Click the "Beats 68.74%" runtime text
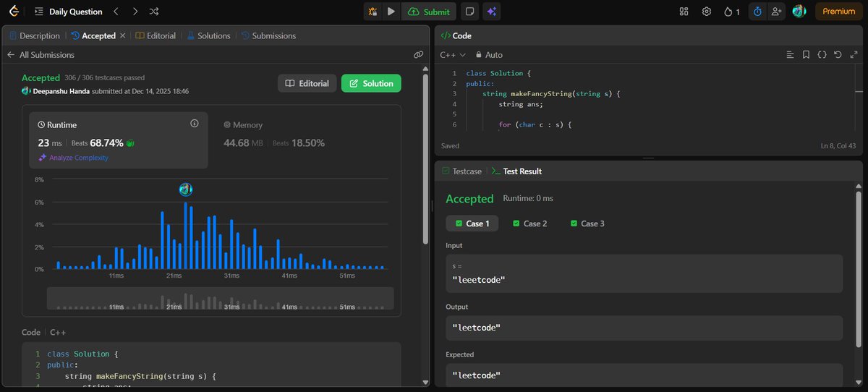The width and height of the screenshot is (868, 392). tap(98, 143)
